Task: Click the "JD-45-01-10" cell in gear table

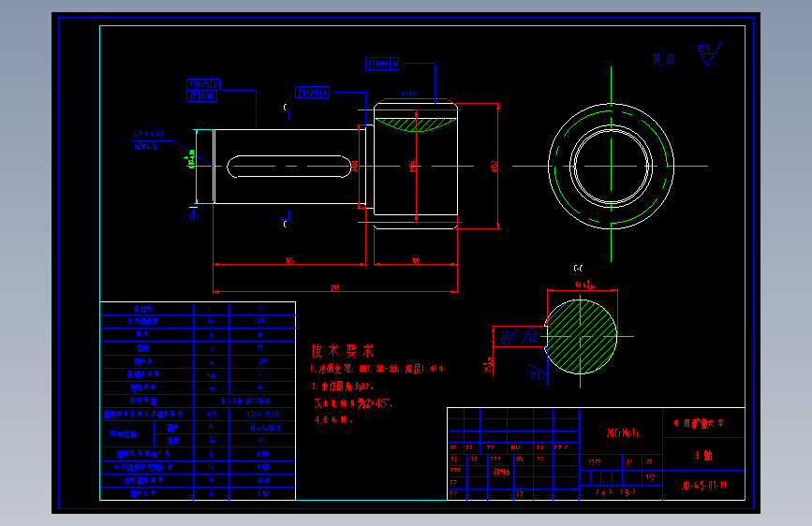Action: tap(266, 428)
